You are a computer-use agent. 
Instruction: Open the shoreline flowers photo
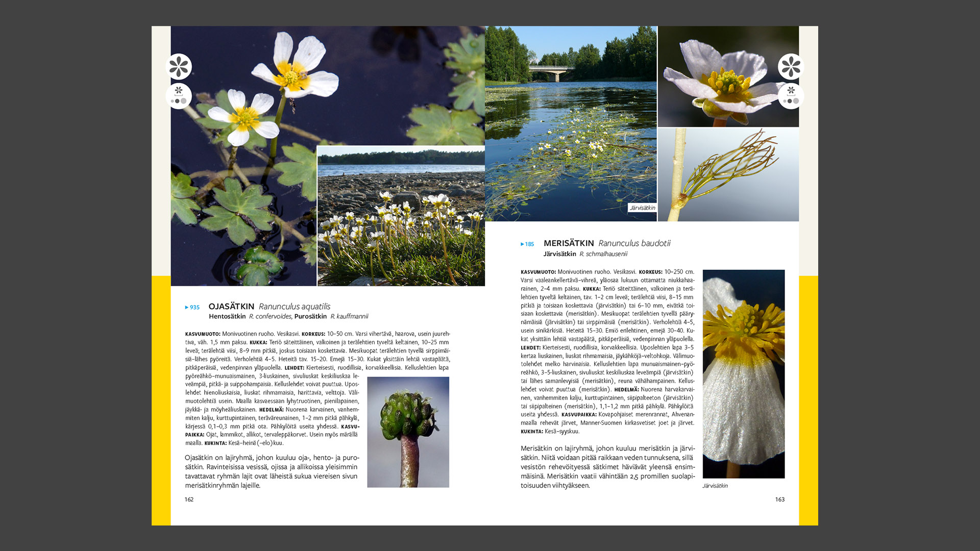click(401, 216)
